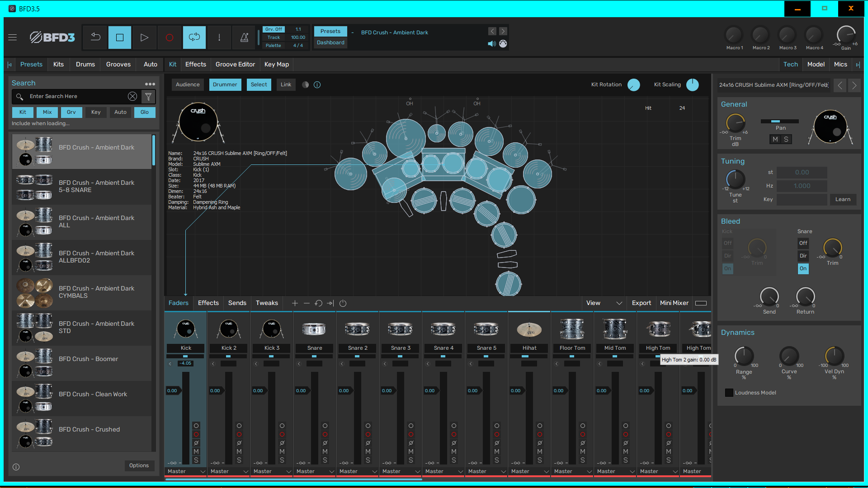Click info icon at browser bottom

point(16,467)
